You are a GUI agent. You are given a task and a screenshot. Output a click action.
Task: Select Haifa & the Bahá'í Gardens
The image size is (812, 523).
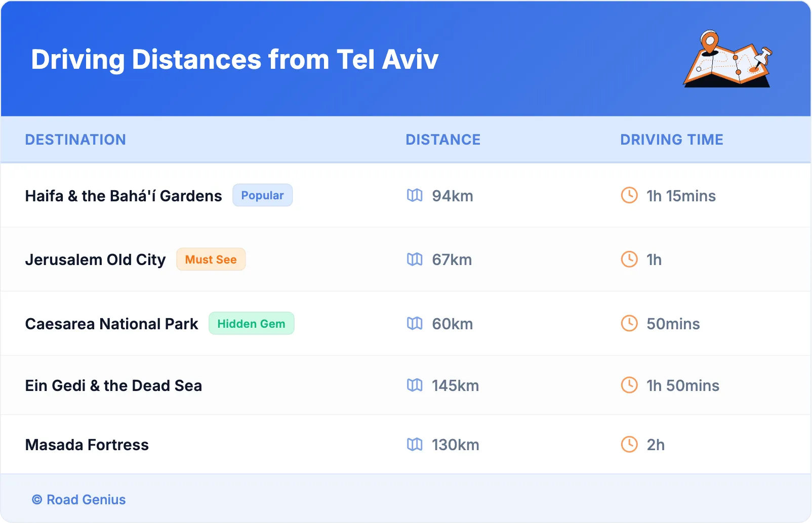[124, 196]
